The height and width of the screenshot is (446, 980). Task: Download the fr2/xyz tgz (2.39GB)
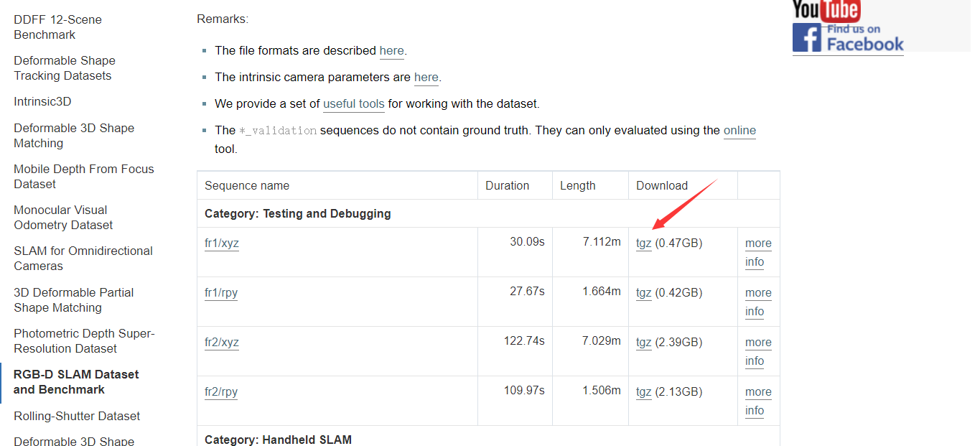point(644,343)
